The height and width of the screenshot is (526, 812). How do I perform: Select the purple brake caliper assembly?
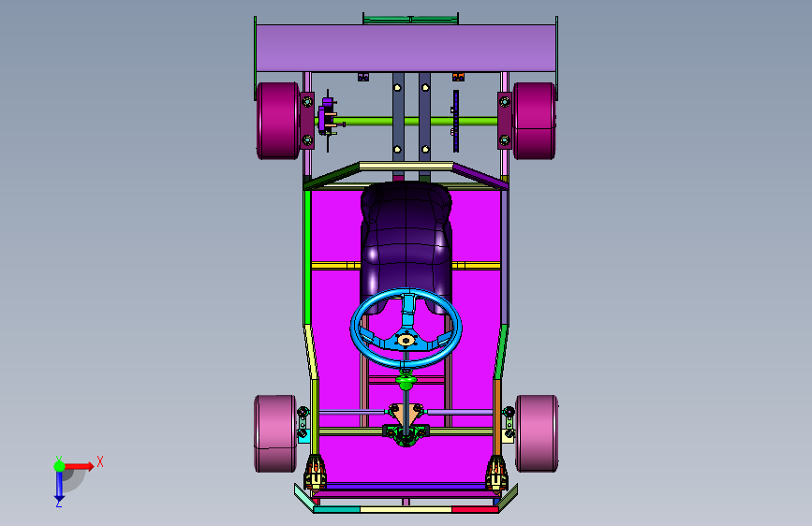point(326,118)
